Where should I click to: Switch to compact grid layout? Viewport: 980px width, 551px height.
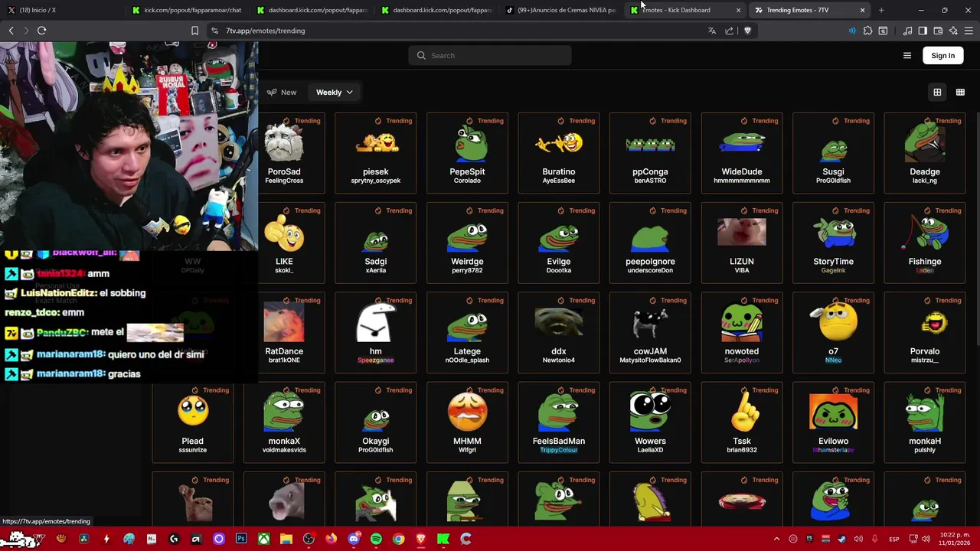pyautogui.click(x=960, y=92)
